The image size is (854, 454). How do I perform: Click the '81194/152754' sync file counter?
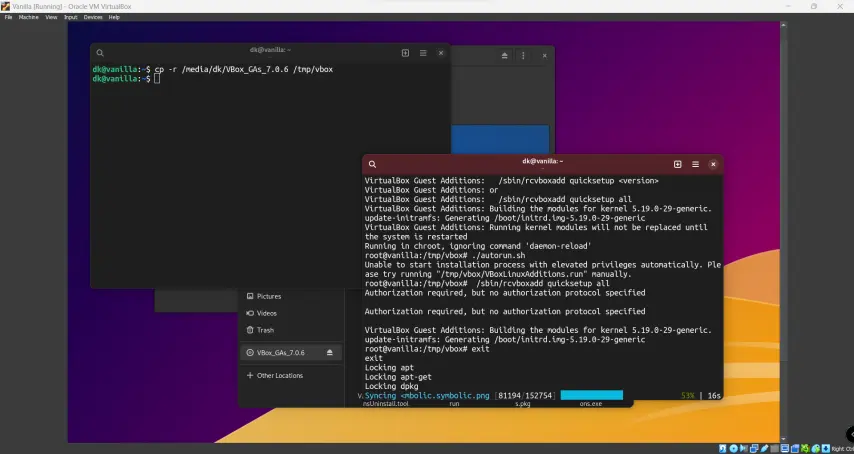pos(526,396)
